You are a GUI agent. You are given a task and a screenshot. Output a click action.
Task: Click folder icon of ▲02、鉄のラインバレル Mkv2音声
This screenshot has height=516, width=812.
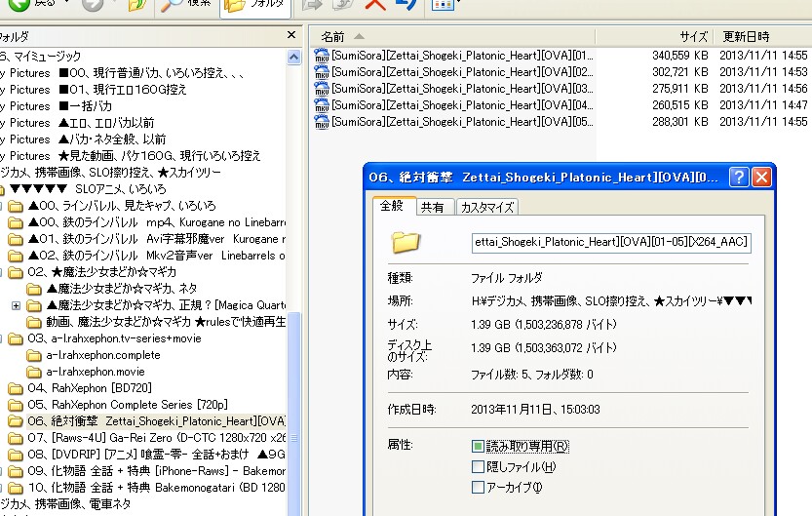pos(16,256)
